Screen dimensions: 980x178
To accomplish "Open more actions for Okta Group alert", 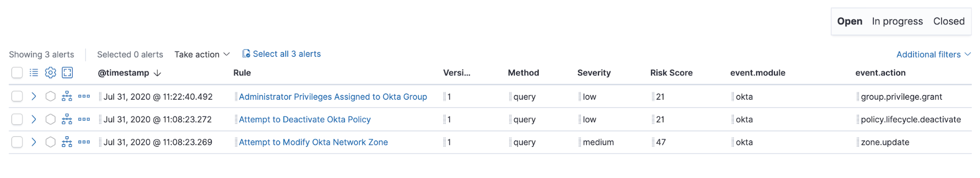I will (x=84, y=96).
